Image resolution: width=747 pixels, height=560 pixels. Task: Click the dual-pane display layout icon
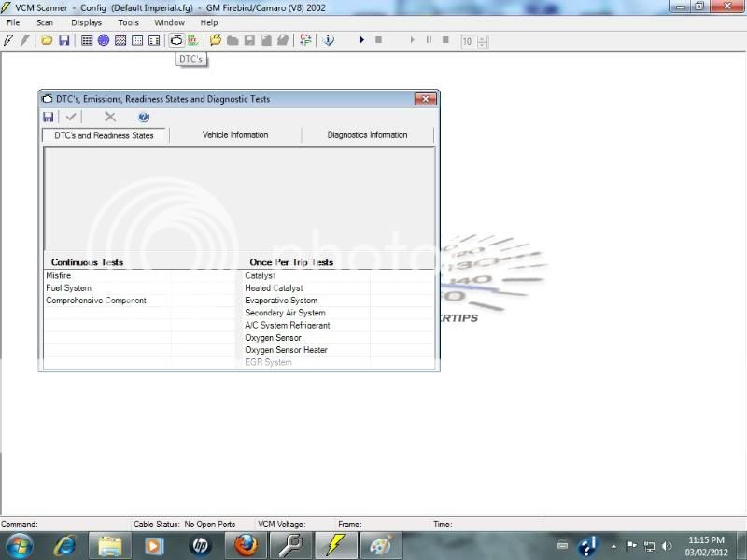click(154, 40)
